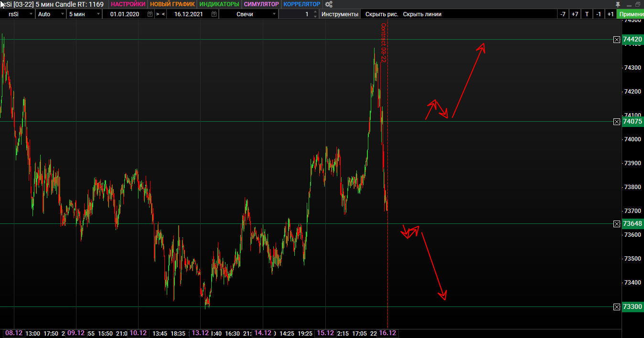The height and width of the screenshot is (338, 644).
Task: Remove the 74420 horizontal level line
Action: pos(616,40)
